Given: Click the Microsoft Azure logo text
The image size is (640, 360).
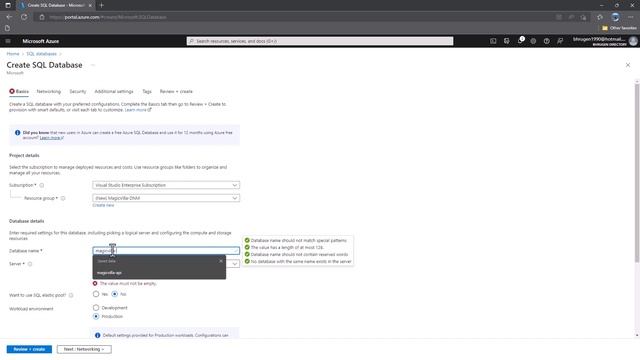Looking at the screenshot, I should [41, 41].
